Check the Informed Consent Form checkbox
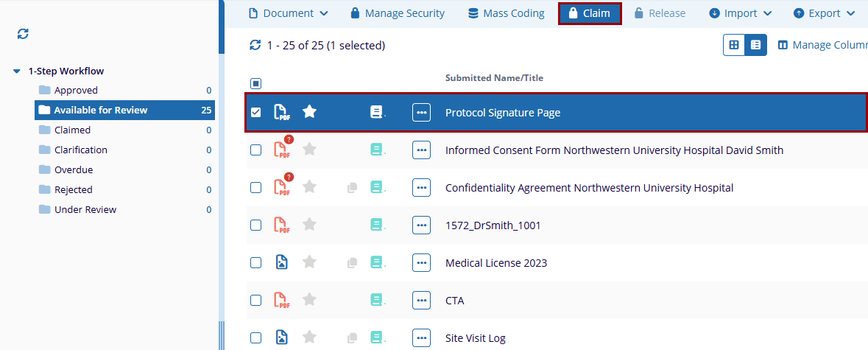This screenshot has width=868, height=350. 255,150
